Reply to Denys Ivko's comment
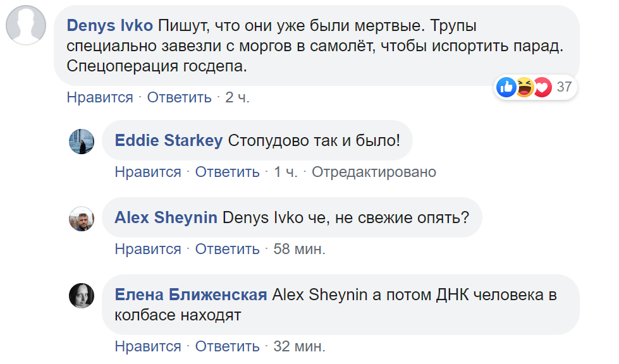Screen dimensions: 619x364 tap(180, 97)
